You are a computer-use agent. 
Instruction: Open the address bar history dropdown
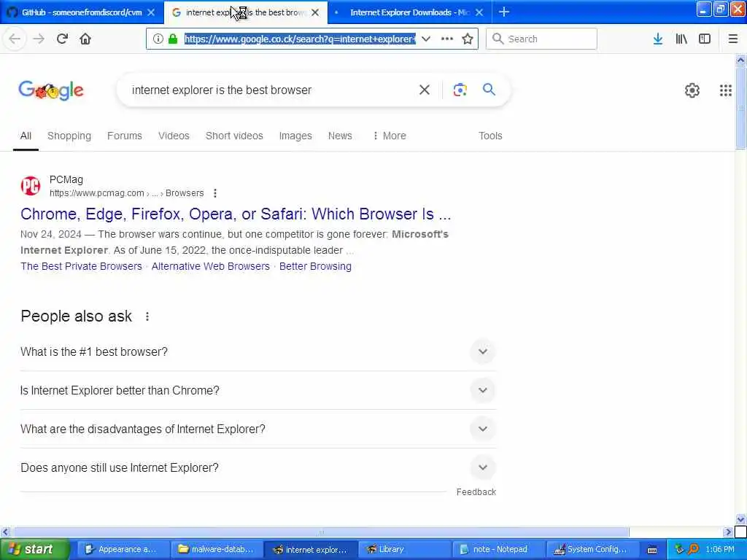[x=426, y=39]
